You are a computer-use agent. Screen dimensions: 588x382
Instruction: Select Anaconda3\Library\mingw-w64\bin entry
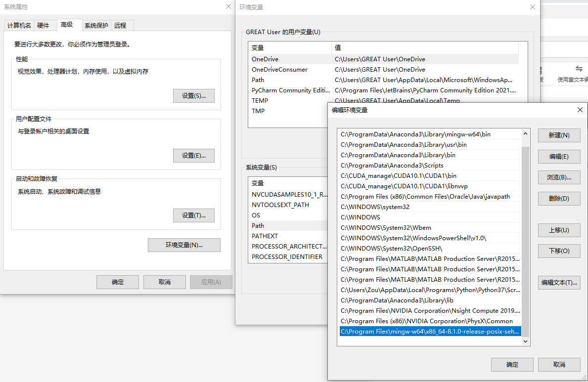(x=430, y=134)
